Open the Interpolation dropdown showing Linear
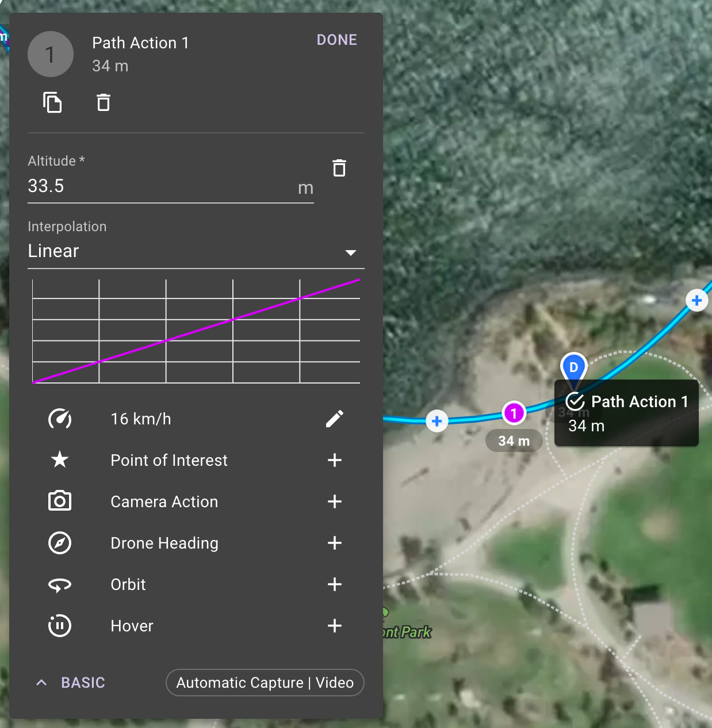 [x=351, y=252]
